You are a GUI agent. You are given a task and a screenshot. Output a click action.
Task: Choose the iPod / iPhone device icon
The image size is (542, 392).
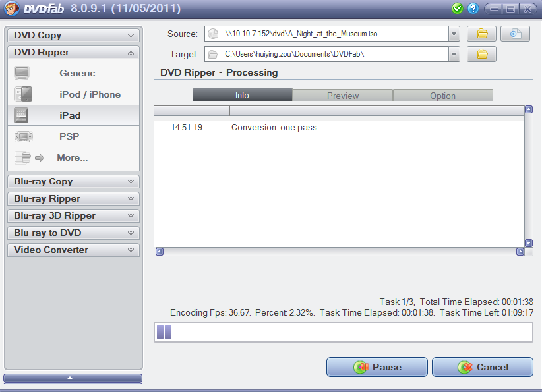(23, 94)
